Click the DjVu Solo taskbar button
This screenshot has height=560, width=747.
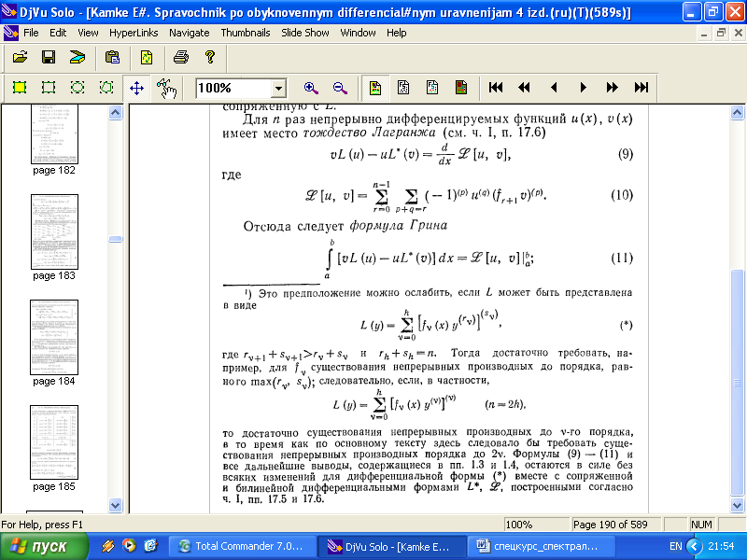[x=391, y=546]
